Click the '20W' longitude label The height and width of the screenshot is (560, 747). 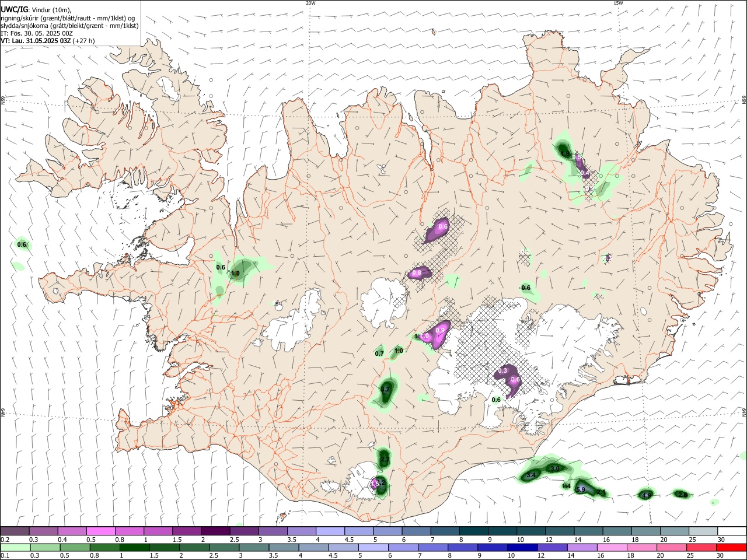tap(310, 3)
